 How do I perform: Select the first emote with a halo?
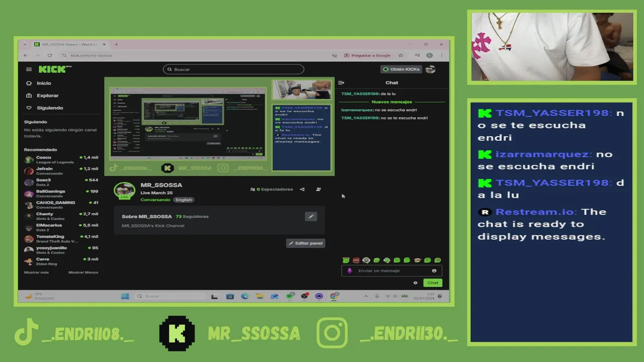tap(346, 260)
